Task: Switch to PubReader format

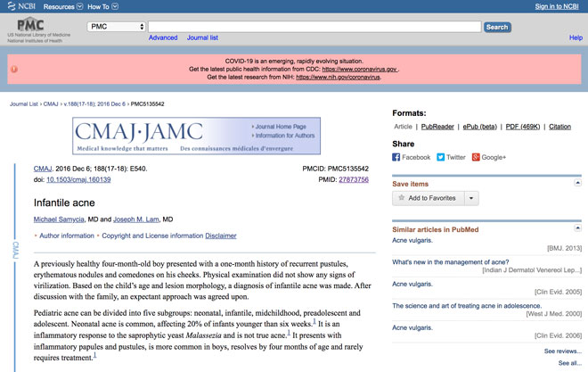Action: [x=437, y=127]
